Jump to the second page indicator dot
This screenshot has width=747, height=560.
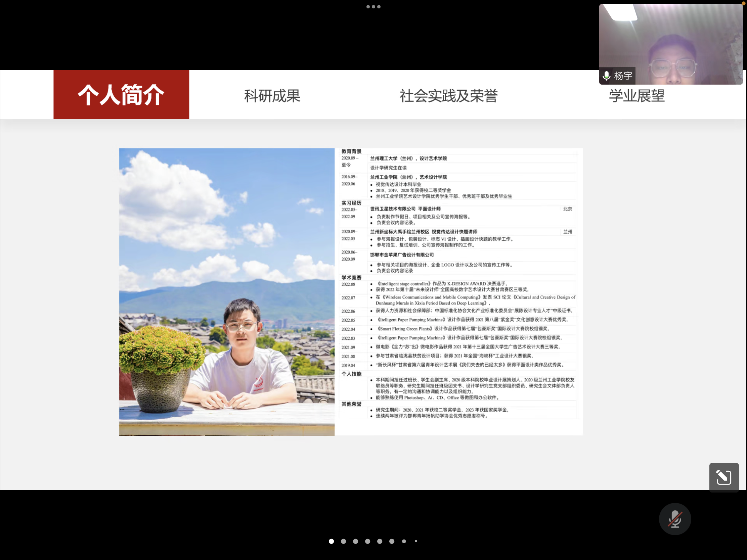(x=344, y=541)
